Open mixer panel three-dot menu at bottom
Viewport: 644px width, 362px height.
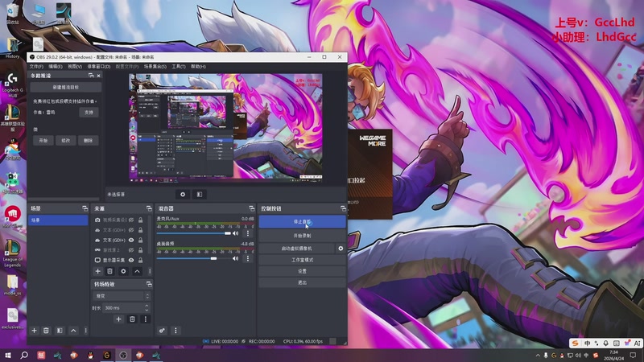[x=175, y=331]
